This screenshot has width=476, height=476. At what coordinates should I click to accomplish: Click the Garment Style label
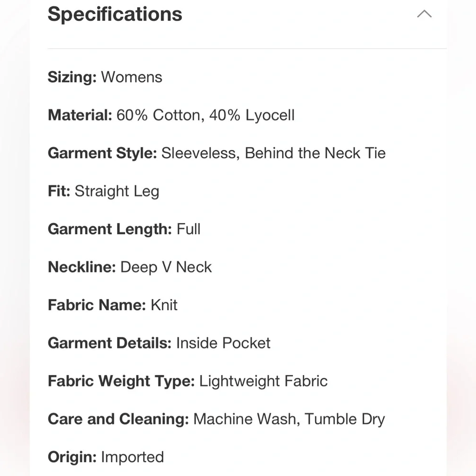coord(102,153)
